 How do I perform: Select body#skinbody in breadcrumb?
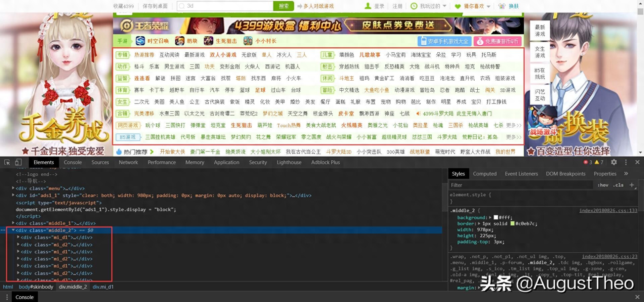36,287
